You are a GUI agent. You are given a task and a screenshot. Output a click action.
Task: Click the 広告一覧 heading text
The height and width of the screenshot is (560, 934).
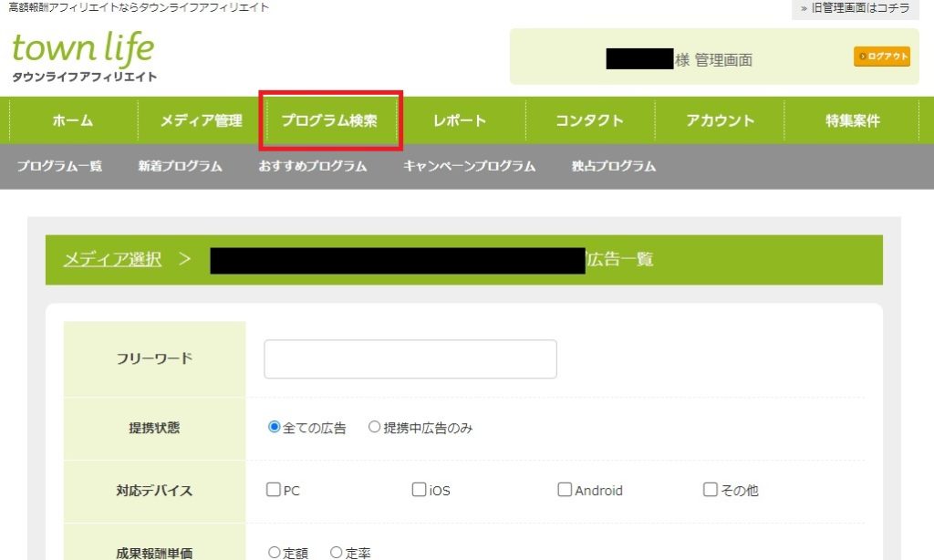[x=620, y=259]
